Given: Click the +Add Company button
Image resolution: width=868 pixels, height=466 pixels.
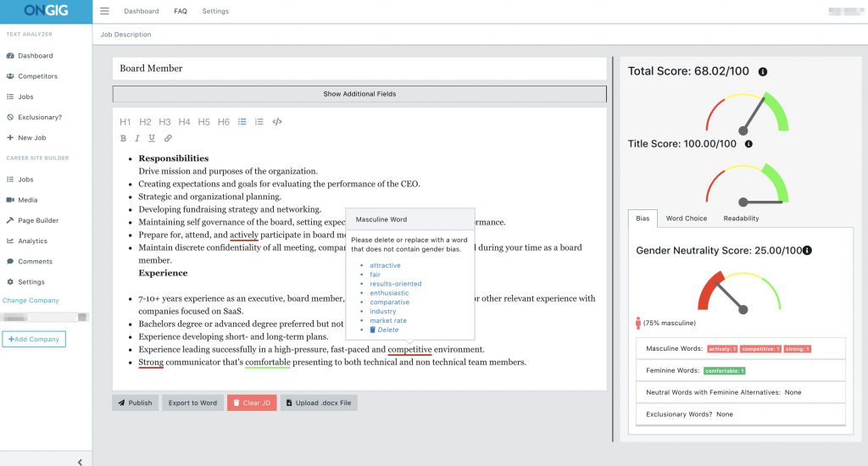Looking at the screenshot, I should [34, 339].
